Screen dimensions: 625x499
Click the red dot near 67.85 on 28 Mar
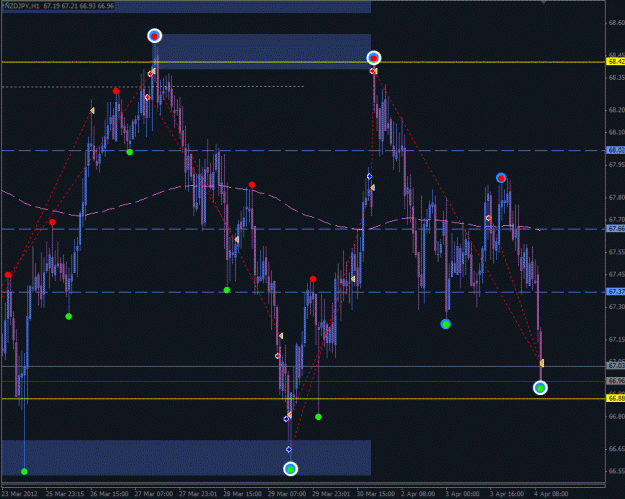tap(252, 185)
